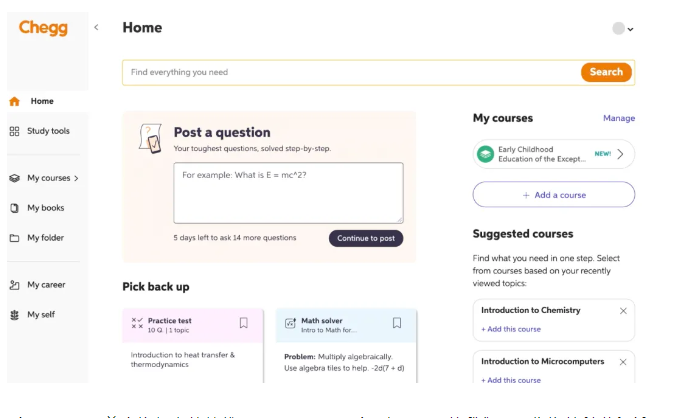Collapse the sidebar with the left chevron
This screenshot has height=418, width=684.
pyautogui.click(x=97, y=27)
